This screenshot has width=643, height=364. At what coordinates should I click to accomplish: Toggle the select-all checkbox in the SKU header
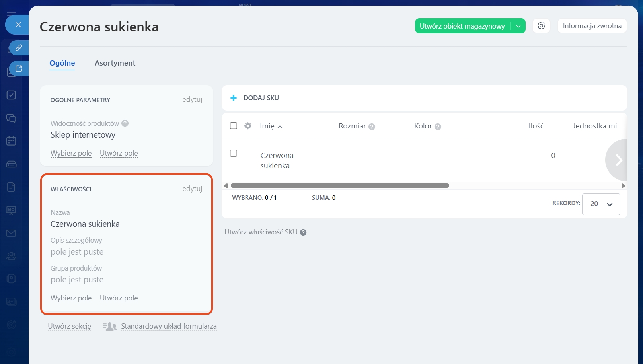[234, 126]
